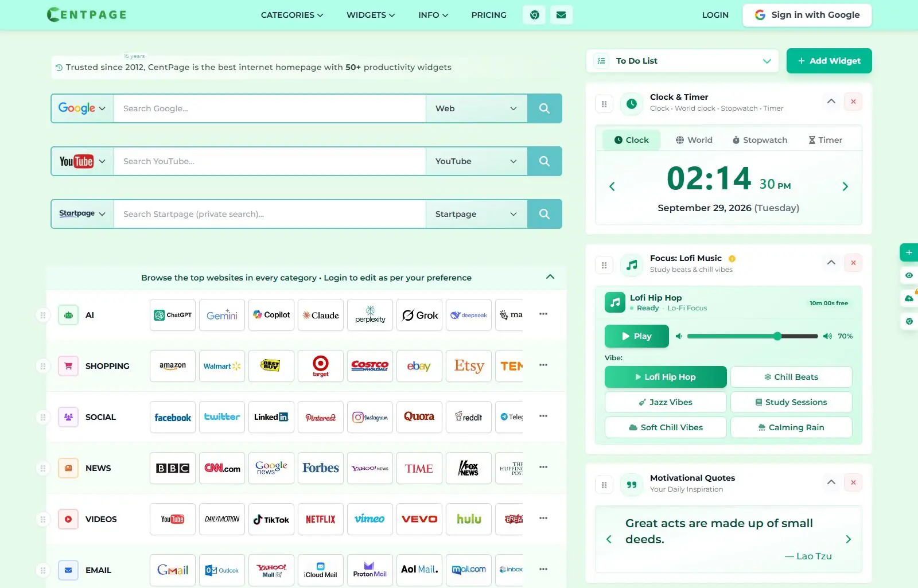The height and width of the screenshot is (588, 918).
Task: Open the Copilot shortcut tile
Action: pyautogui.click(x=271, y=315)
